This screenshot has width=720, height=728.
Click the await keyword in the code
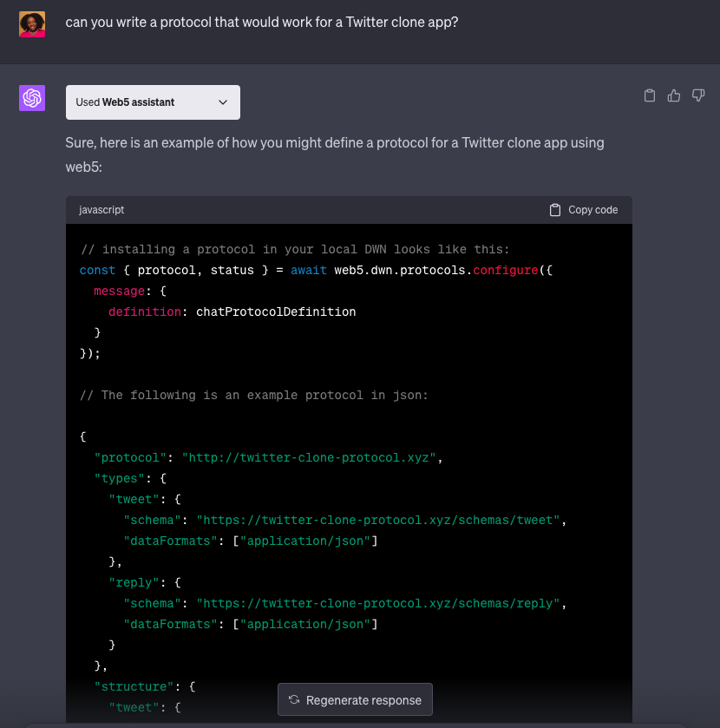pos(309,270)
